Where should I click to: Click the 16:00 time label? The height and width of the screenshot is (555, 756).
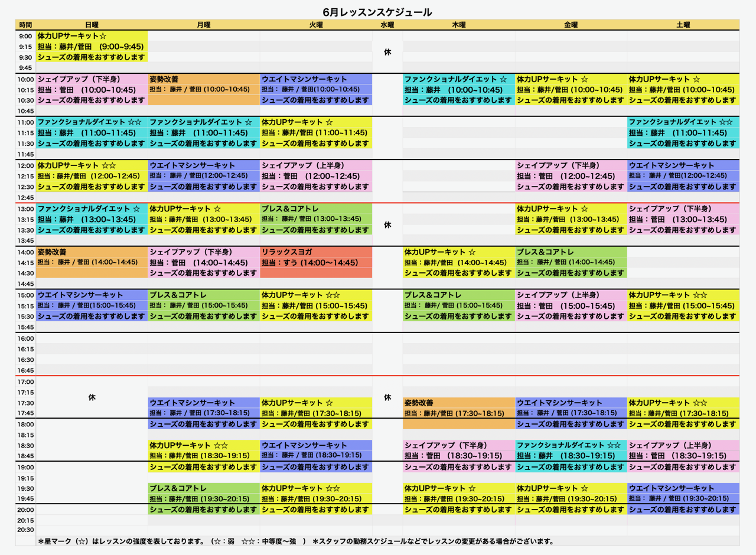tap(25, 338)
